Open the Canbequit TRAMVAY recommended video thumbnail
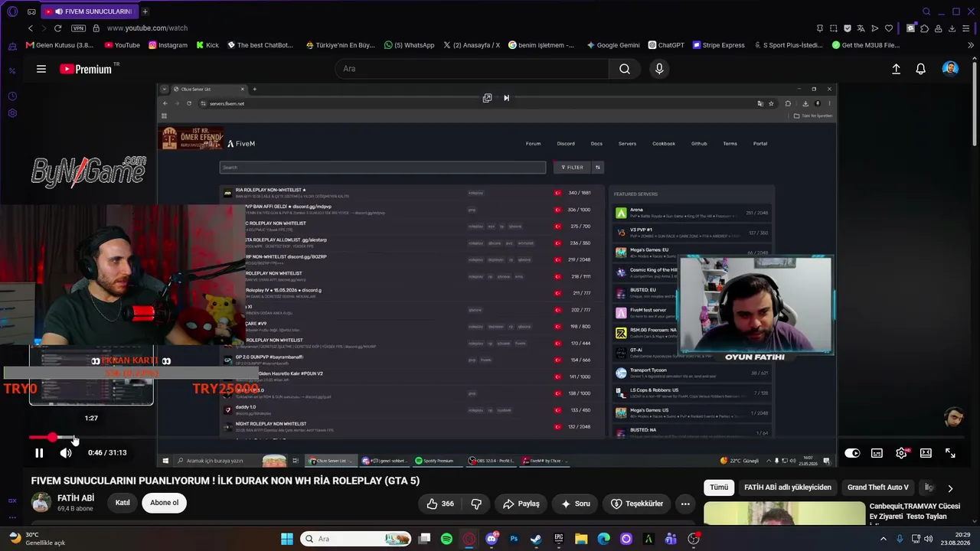The width and height of the screenshot is (980, 551). pos(784,513)
